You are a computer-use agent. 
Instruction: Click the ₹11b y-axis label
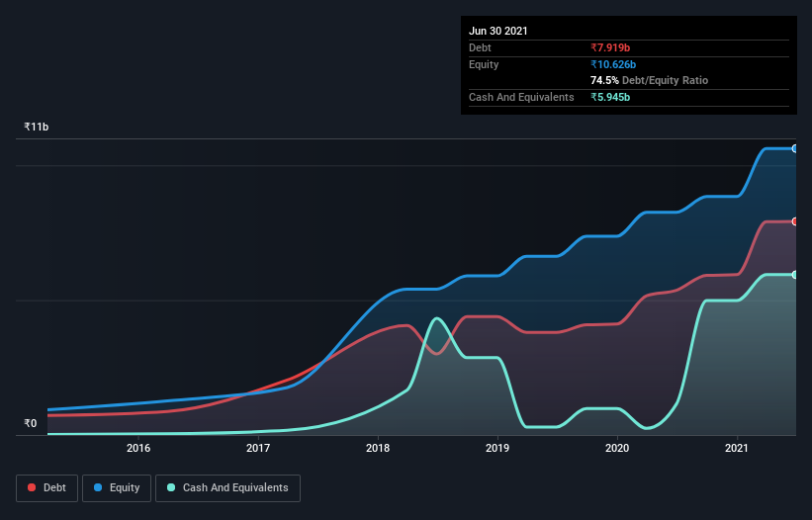click(37, 127)
